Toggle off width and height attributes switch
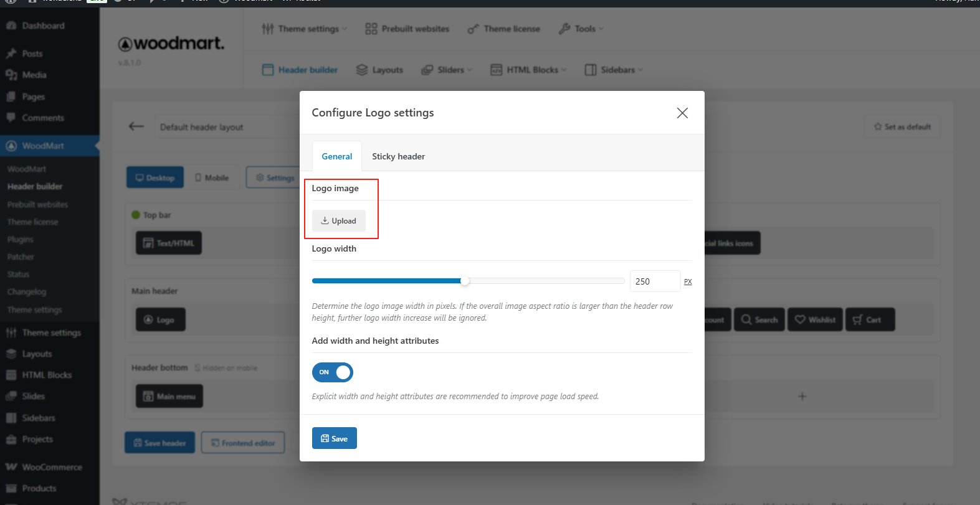The width and height of the screenshot is (980, 505). 333,372
